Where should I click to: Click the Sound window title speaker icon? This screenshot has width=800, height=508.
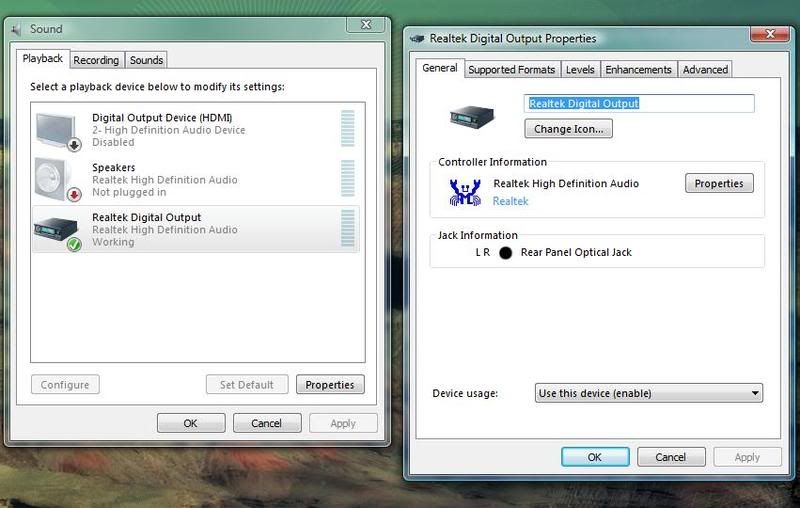coord(16,30)
